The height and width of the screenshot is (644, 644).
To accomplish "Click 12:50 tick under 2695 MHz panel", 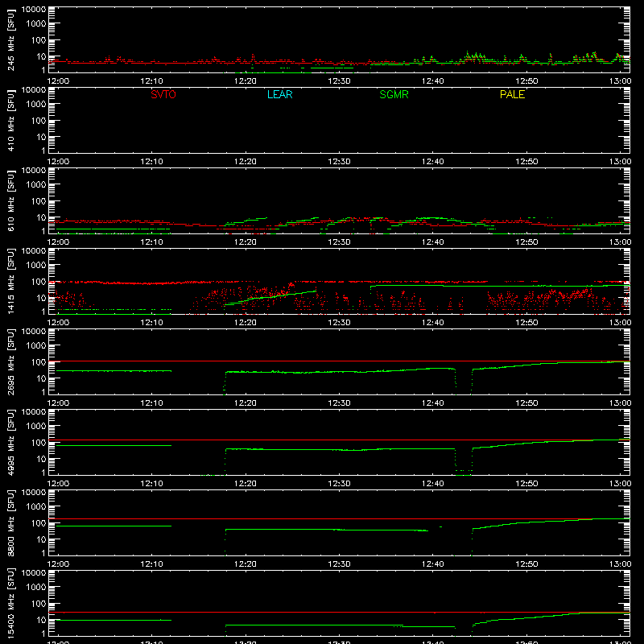I will (526, 403).
